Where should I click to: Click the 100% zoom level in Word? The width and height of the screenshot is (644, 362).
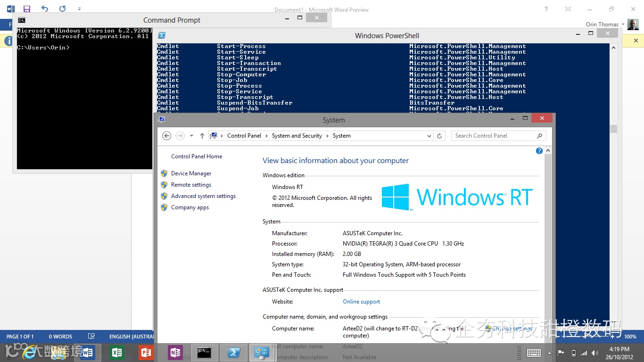tap(630, 337)
